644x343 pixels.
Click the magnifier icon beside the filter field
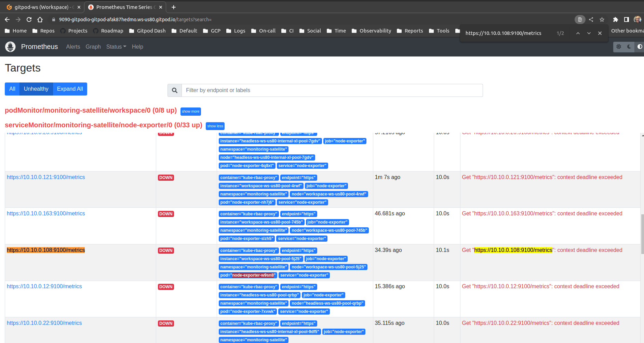pyautogui.click(x=175, y=90)
